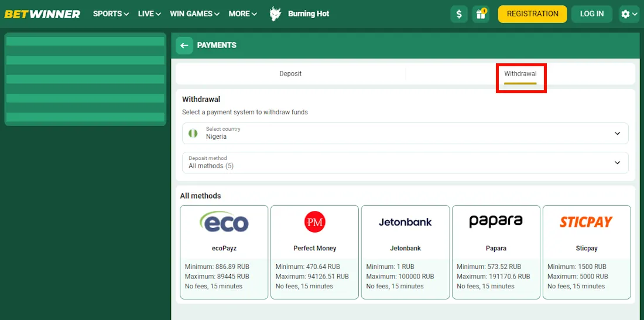Screen dimensions: 644x320
Task: Click the Log In button
Action: click(592, 14)
